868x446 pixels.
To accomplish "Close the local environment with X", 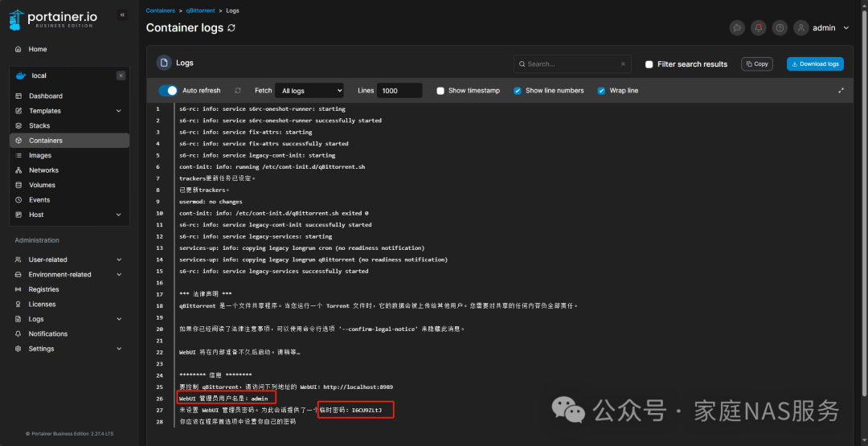I will 121,76.
